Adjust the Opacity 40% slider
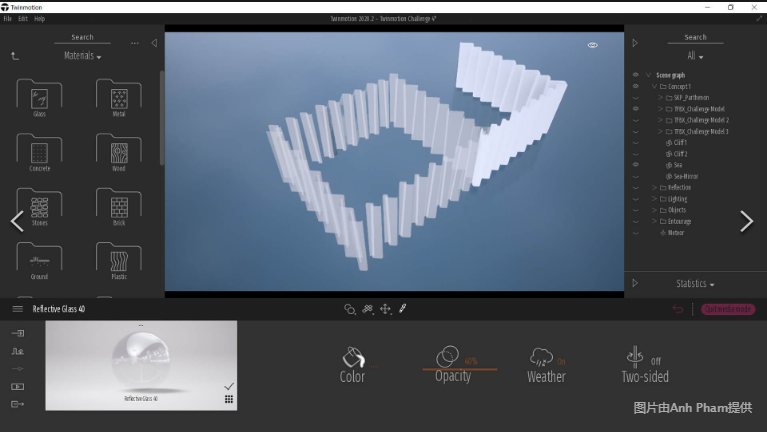The image size is (767, 432). coord(459,369)
